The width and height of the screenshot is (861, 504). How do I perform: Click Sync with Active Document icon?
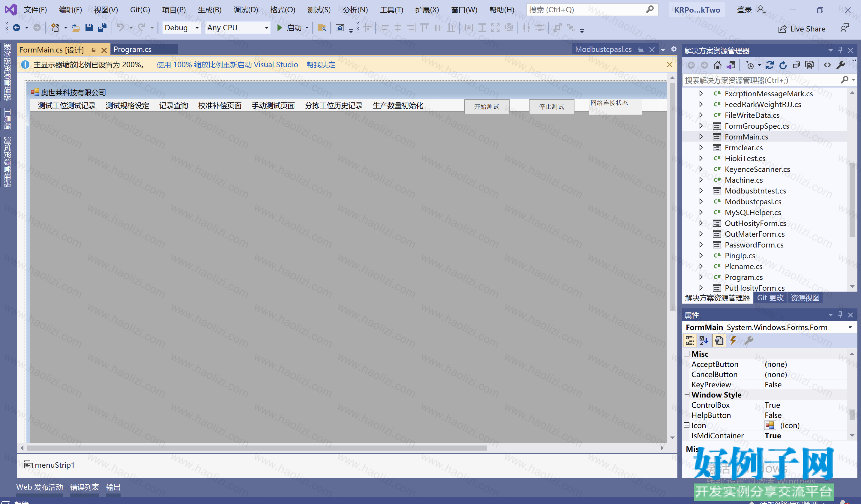tap(769, 65)
